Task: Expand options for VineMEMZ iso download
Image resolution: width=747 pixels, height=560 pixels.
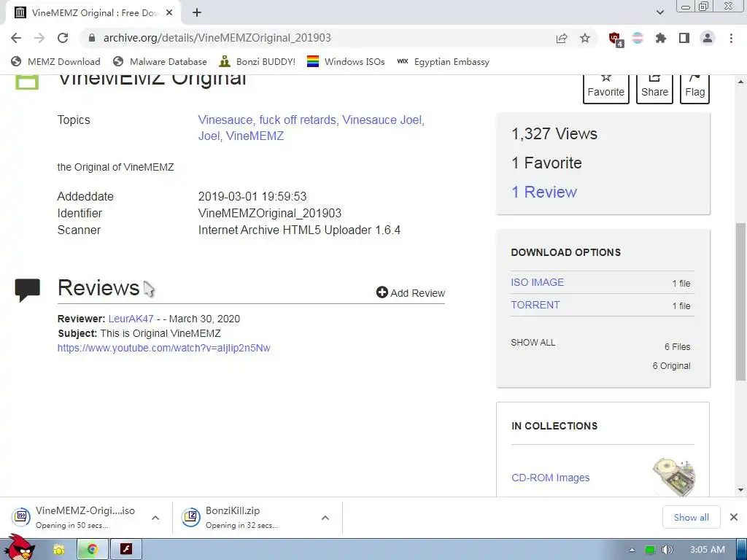Action: point(155,518)
